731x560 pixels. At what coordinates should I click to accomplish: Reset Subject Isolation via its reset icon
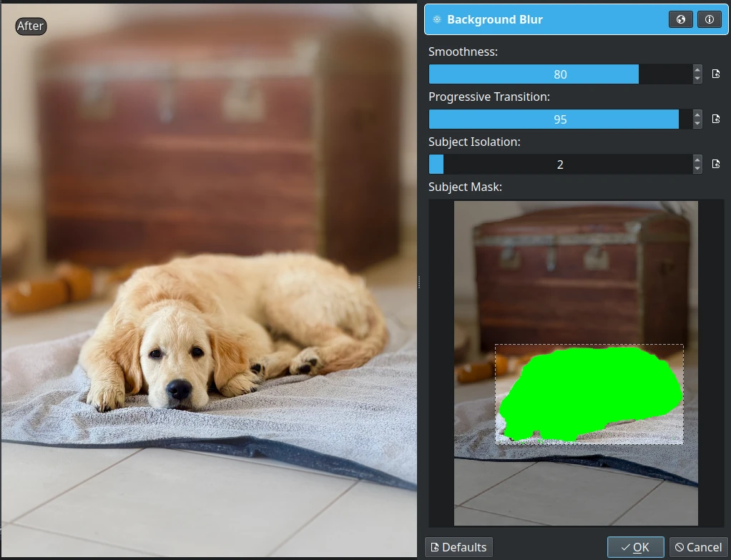(716, 164)
